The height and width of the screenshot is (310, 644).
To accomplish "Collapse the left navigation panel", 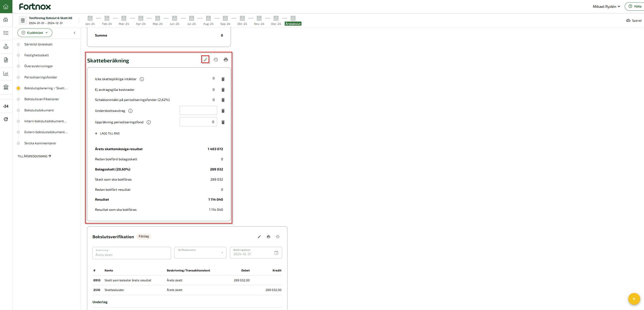I will point(75,33).
